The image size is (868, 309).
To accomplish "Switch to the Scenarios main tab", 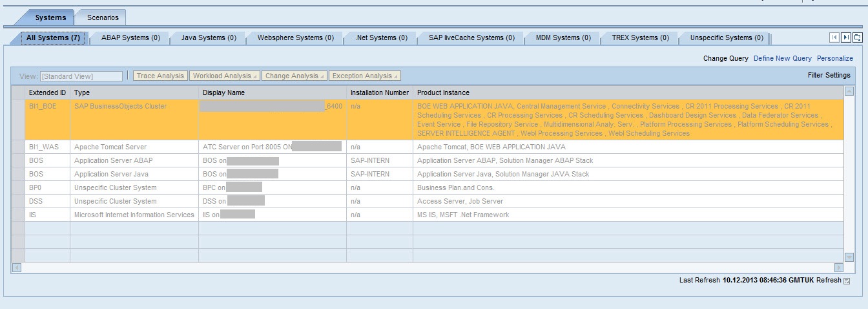I will click(x=103, y=17).
